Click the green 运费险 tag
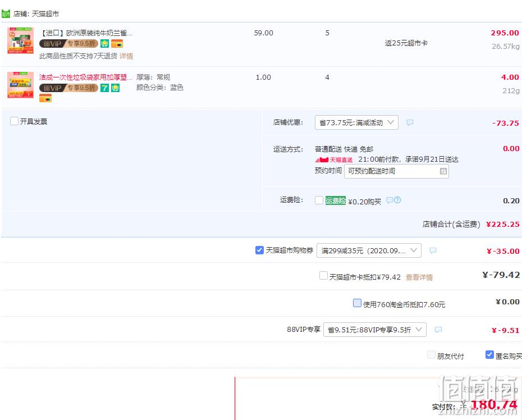This screenshot has height=420, width=522. [336, 200]
